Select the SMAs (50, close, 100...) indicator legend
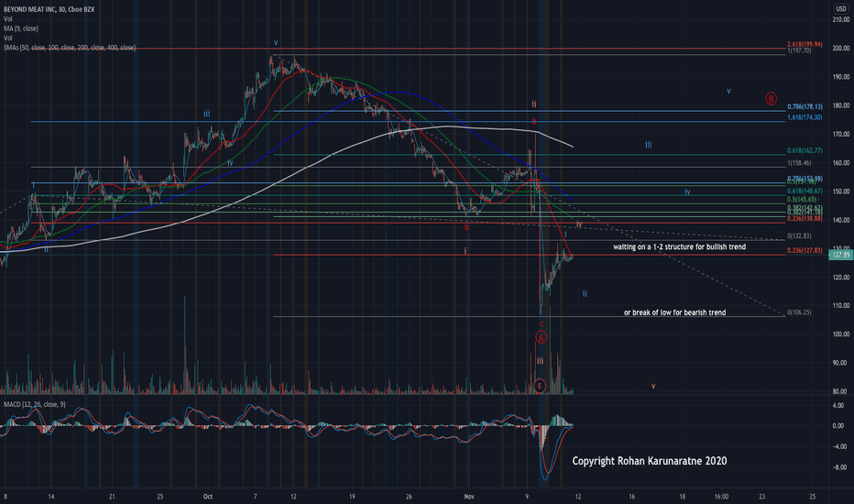Image resolution: width=854 pixels, height=504 pixels. pos(70,48)
